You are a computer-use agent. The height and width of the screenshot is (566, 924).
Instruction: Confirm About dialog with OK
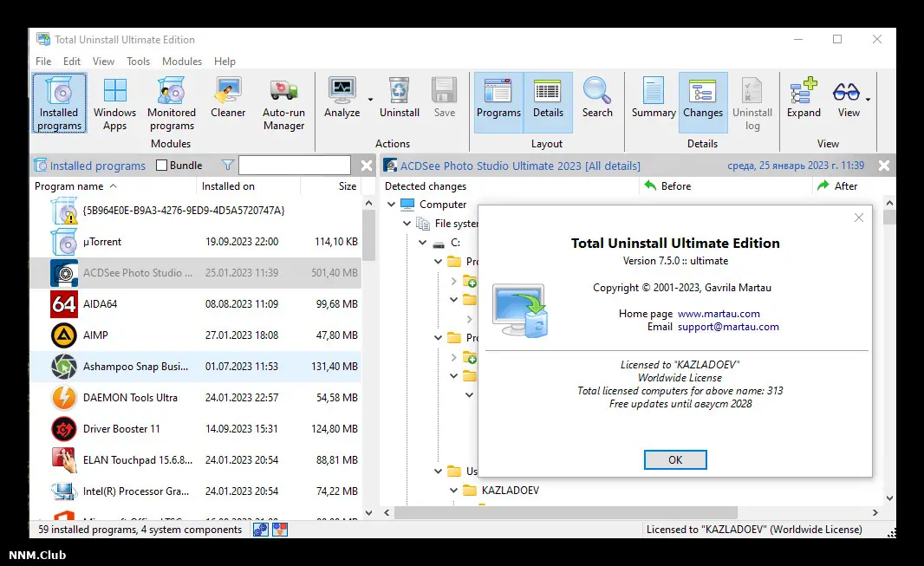(675, 460)
